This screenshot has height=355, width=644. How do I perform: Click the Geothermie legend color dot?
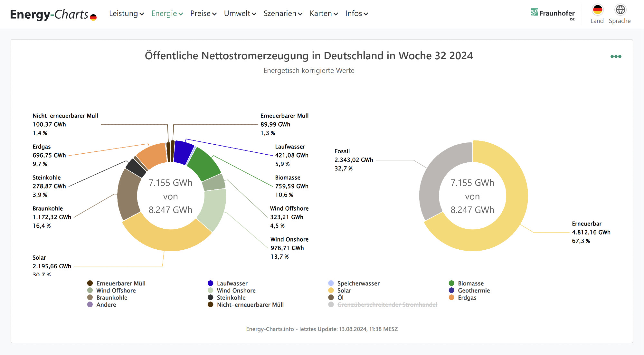(x=451, y=291)
